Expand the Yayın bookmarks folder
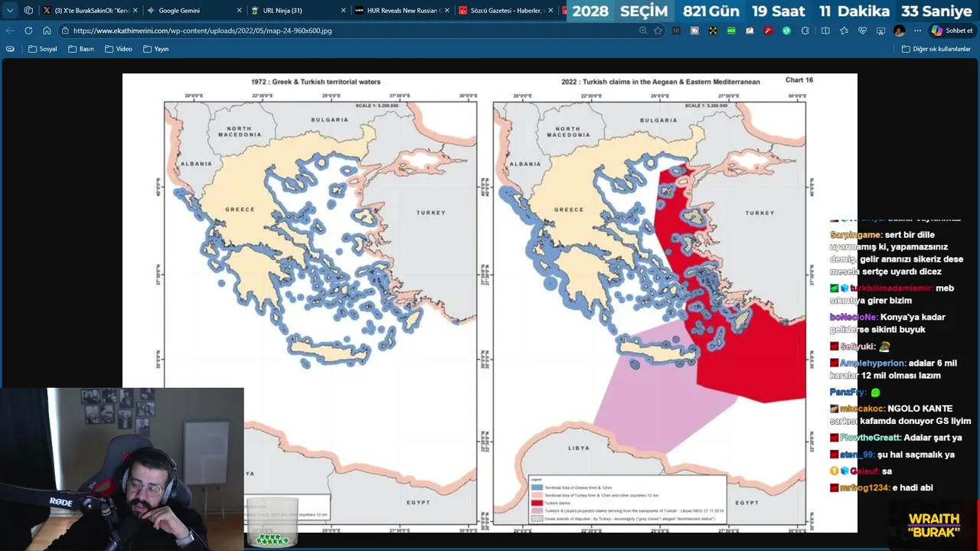Viewport: 980px width, 551px height. point(155,49)
